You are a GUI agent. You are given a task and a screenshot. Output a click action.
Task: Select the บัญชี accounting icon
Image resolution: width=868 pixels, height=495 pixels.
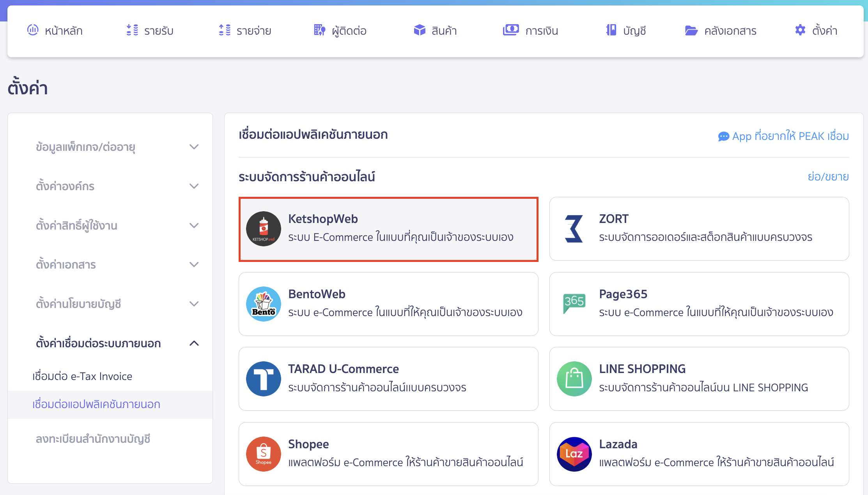click(x=611, y=30)
